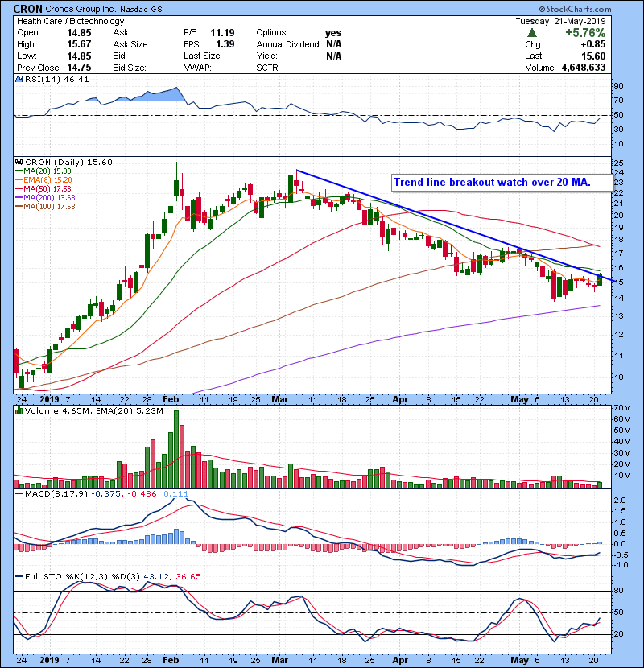Click the Tuesday 21-May-2019 date

560,21
